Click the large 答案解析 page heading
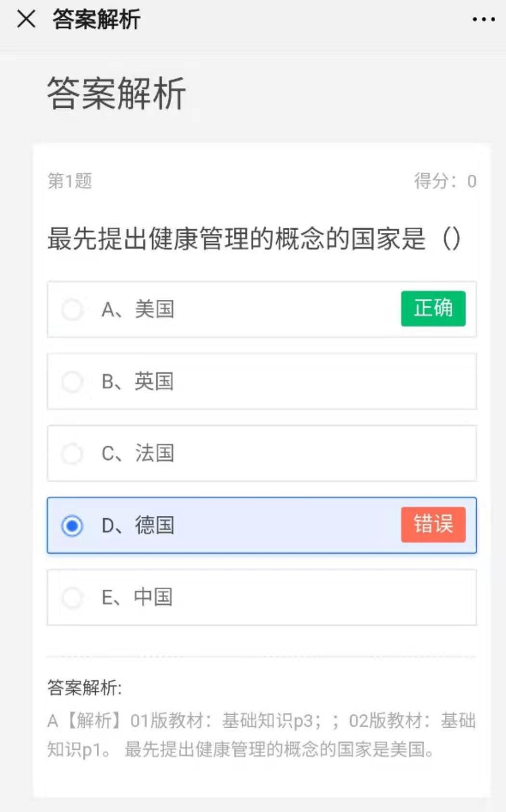This screenshot has width=506, height=812. (x=116, y=93)
